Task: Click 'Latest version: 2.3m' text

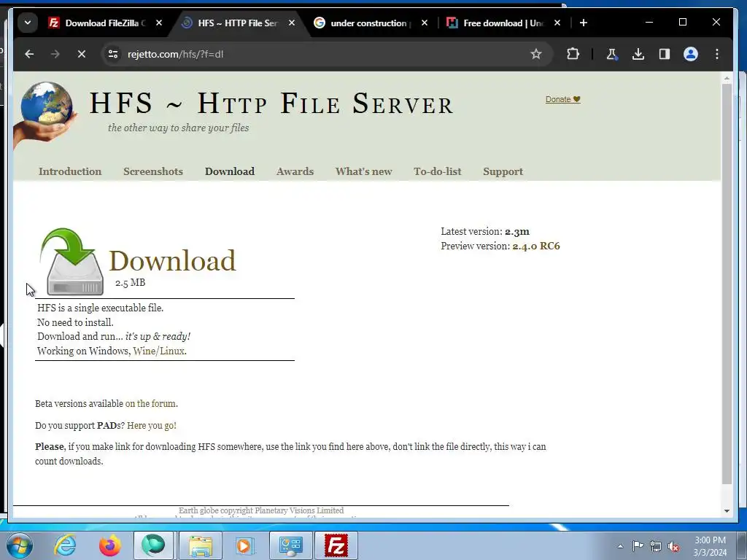Action: 485,232
